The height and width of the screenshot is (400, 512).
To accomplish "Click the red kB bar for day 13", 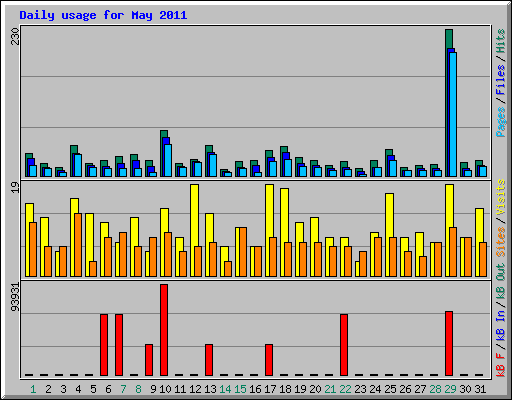I will (209, 360).
